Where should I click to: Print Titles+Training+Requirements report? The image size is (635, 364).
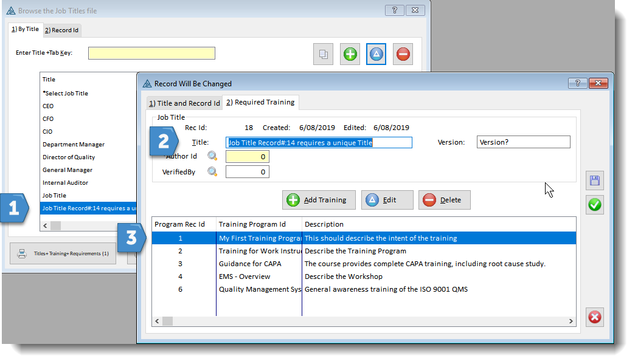pos(64,253)
